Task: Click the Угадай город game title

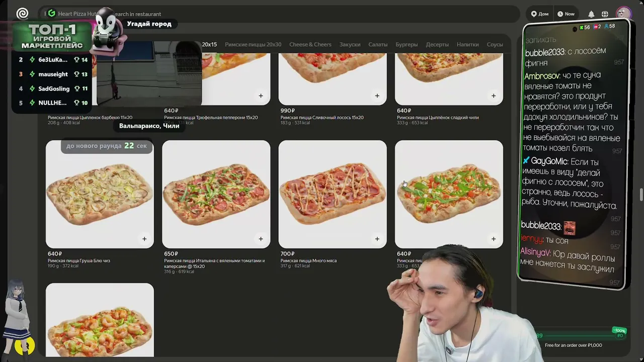Action: click(x=149, y=24)
